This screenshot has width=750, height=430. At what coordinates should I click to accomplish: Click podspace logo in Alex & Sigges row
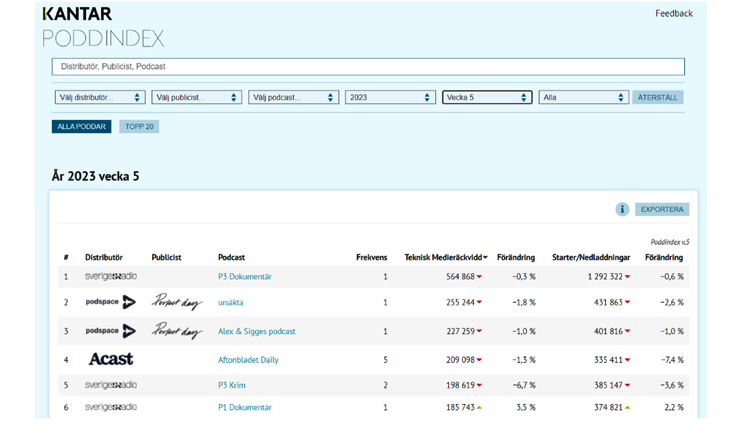[x=110, y=331]
